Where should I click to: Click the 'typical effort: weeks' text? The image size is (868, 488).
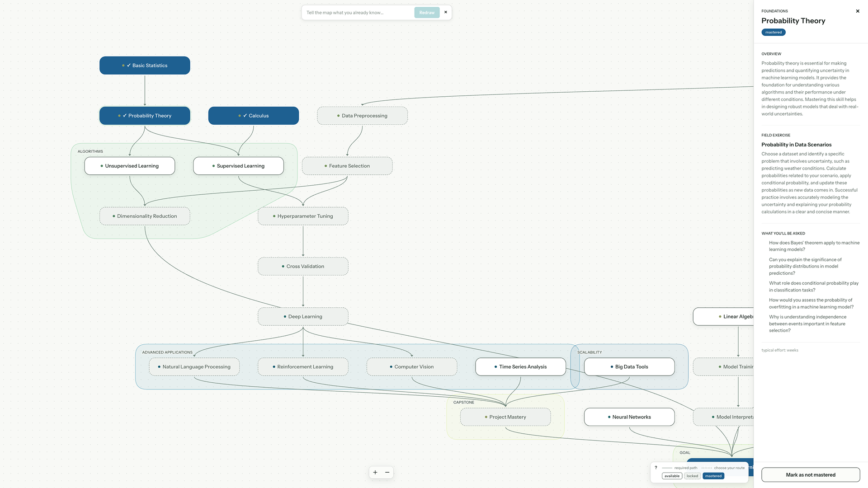pyautogui.click(x=780, y=350)
